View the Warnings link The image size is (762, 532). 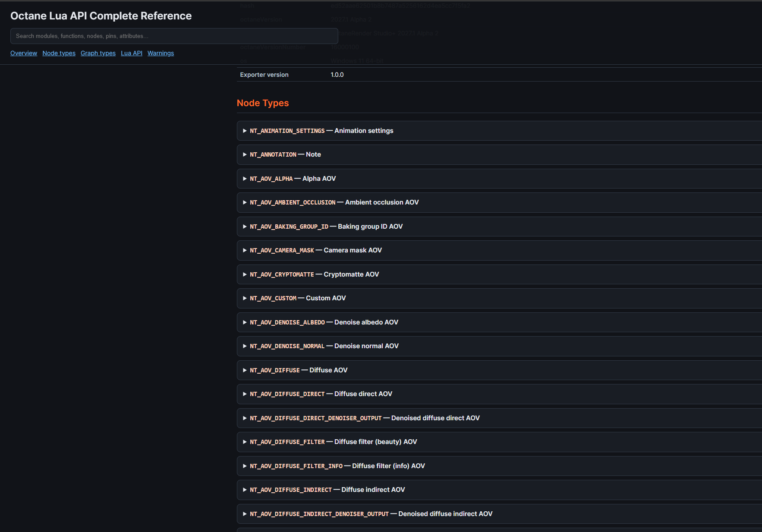pos(161,53)
